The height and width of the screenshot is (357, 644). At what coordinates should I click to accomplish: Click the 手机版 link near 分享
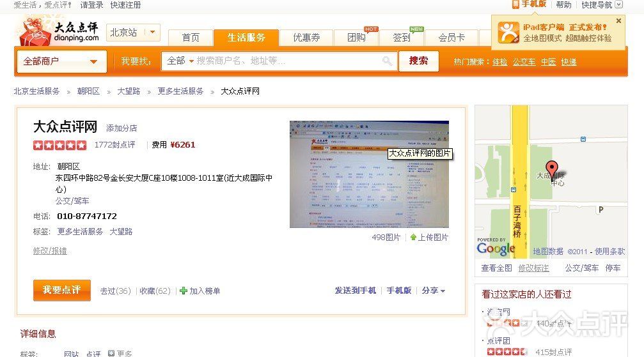(399, 291)
